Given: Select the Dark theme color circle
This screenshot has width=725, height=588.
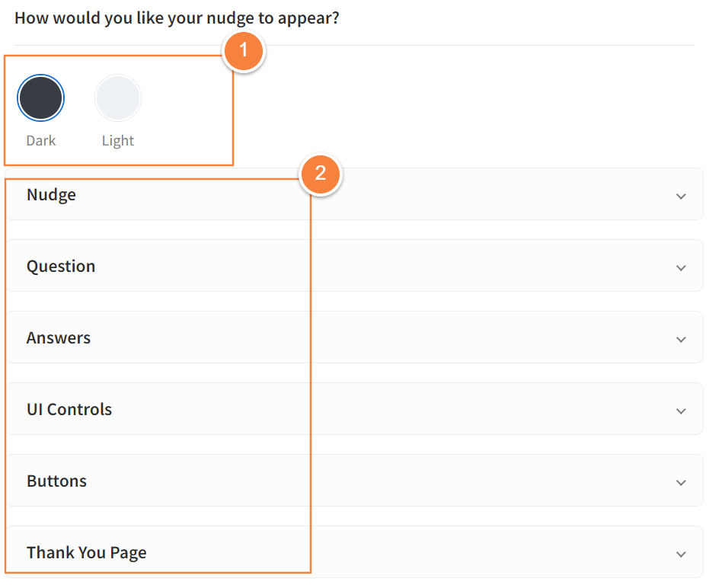Looking at the screenshot, I should point(40,98).
